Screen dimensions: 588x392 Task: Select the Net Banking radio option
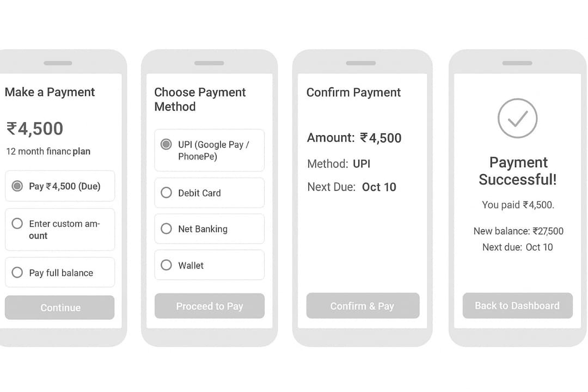point(167,229)
